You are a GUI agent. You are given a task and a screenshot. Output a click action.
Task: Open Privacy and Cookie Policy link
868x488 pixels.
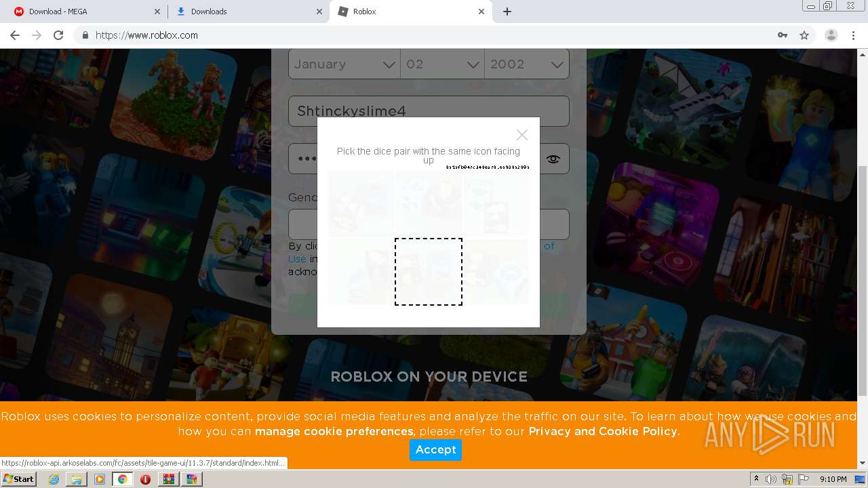(x=603, y=431)
